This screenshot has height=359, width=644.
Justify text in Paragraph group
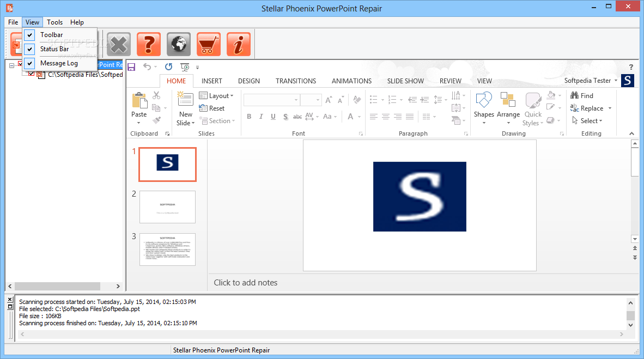410,117
